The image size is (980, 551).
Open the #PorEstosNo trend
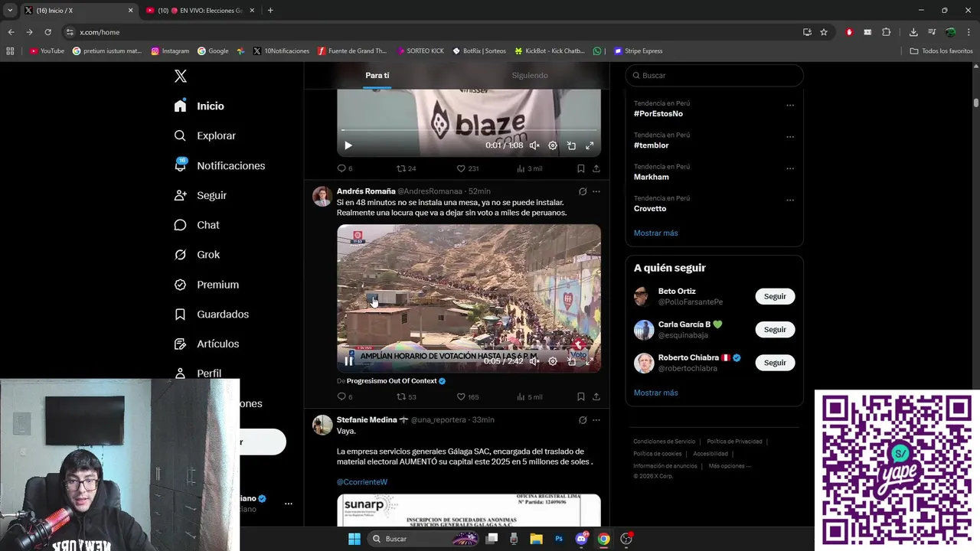click(x=658, y=113)
